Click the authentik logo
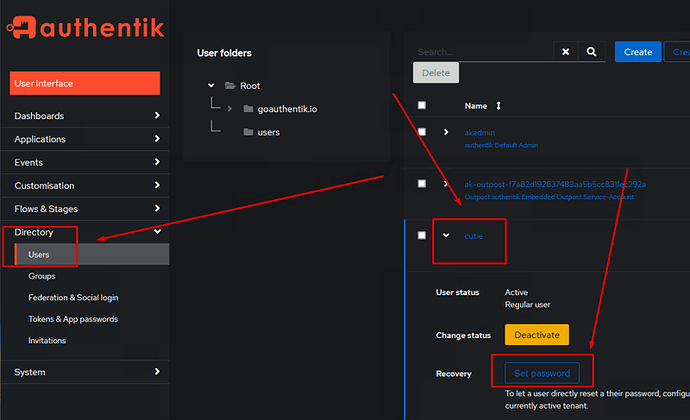Viewport: 690px width, 420px height. pos(85,27)
